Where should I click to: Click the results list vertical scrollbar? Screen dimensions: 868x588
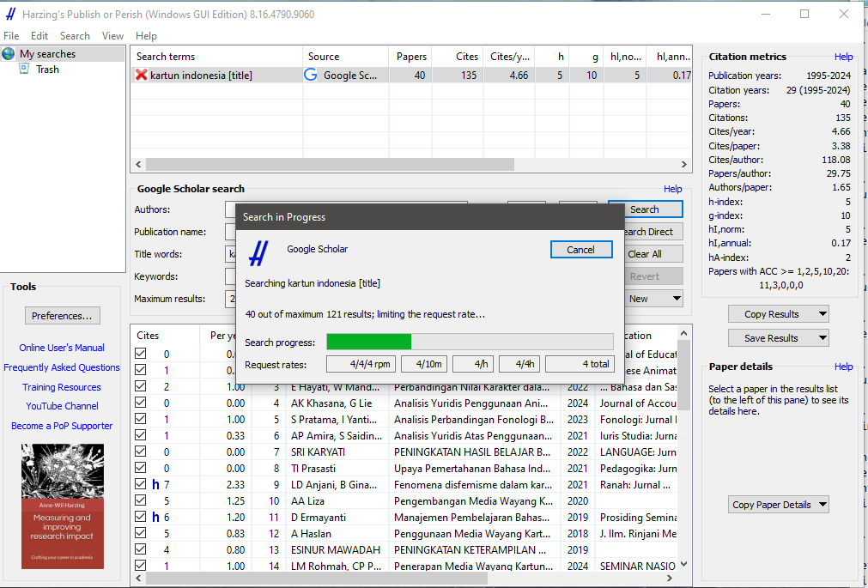tap(683, 375)
